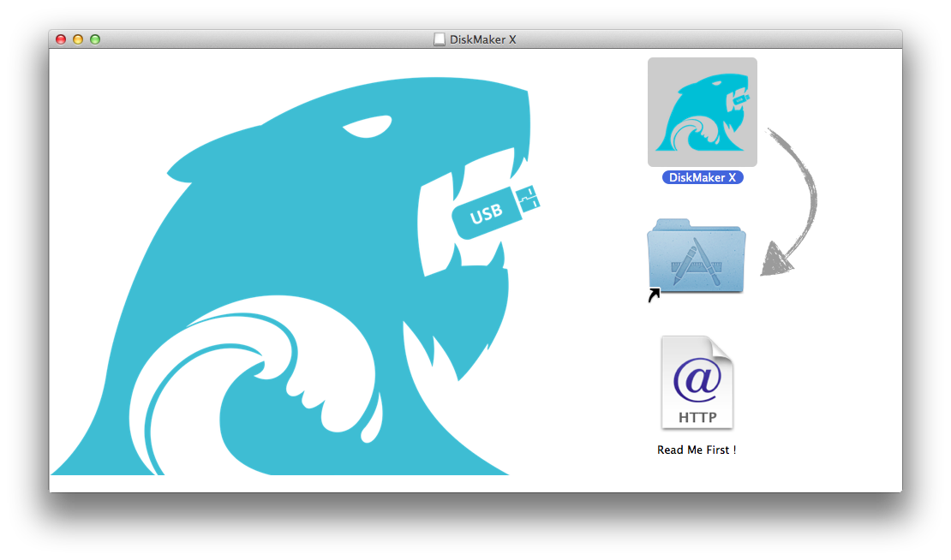Click the Applications folder alias icon
951x560 pixels.
click(x=697, y=259)
